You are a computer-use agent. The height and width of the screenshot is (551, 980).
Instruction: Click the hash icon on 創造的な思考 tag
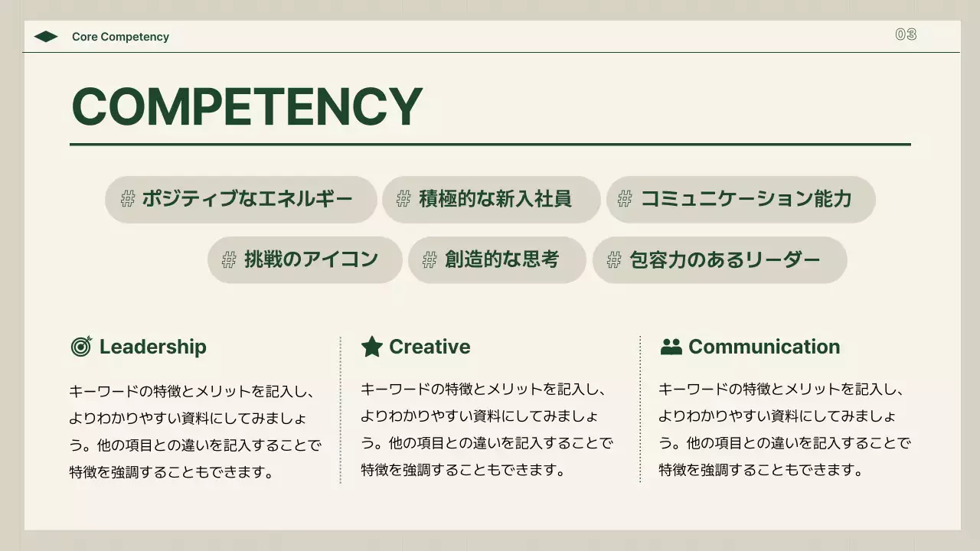pyautogui.click(x=430, y=260)
